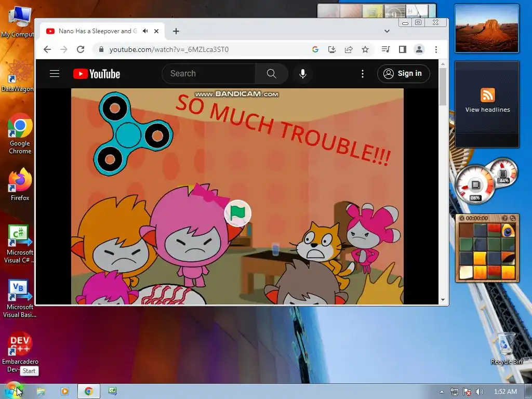Open Microsoft Visual Basic shortcut

click(19, 299)
